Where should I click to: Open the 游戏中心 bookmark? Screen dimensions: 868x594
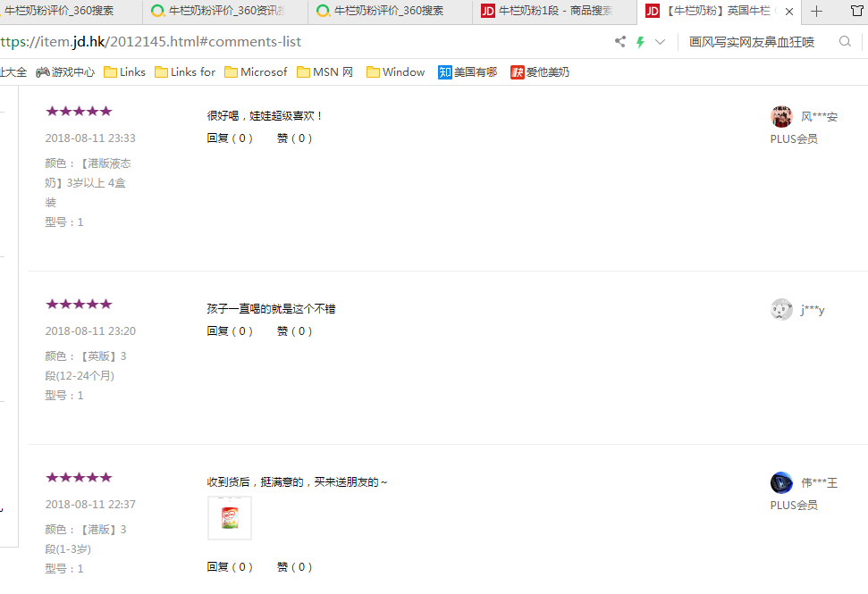(x=65, y=72)
